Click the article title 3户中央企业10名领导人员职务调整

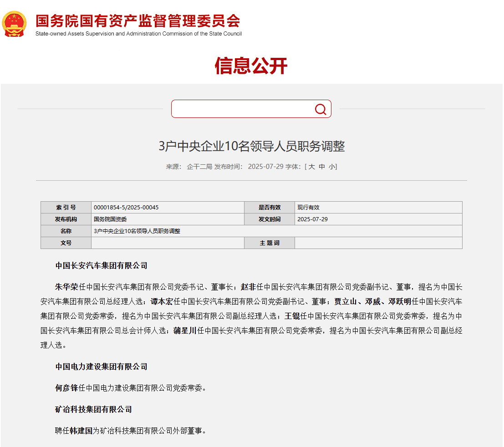click(x=252, y=146)
